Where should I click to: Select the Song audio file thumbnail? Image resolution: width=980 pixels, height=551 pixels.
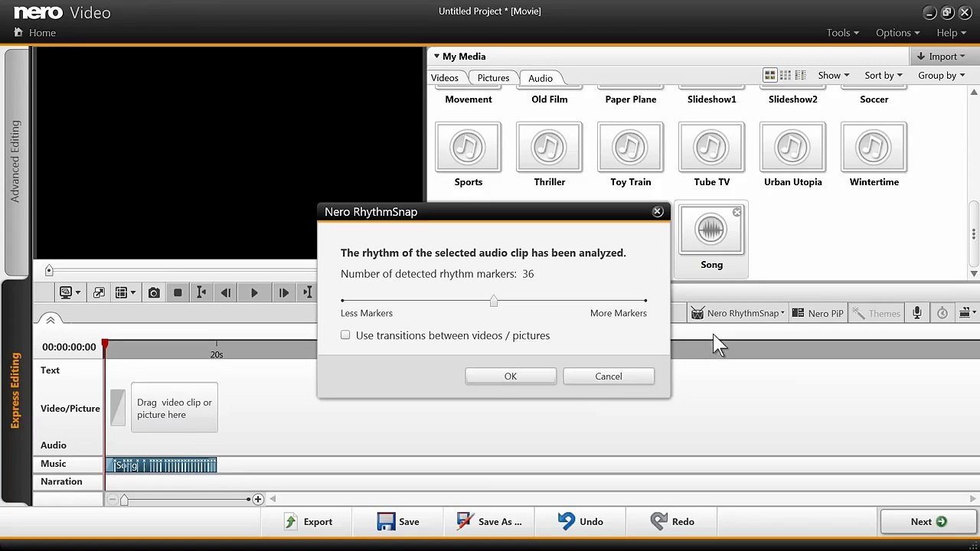(x=711, y=231)
